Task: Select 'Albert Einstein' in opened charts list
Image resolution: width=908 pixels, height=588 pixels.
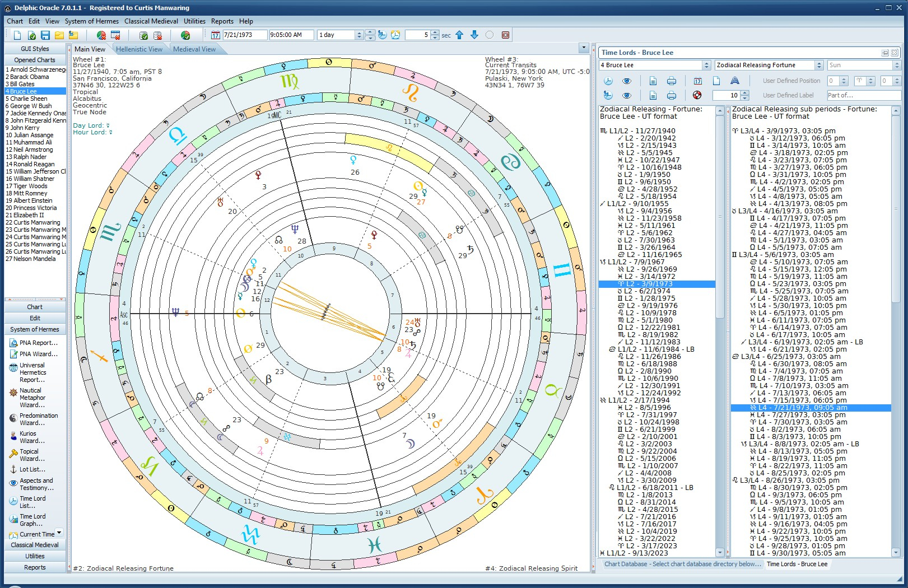Action: pos(35,200)
